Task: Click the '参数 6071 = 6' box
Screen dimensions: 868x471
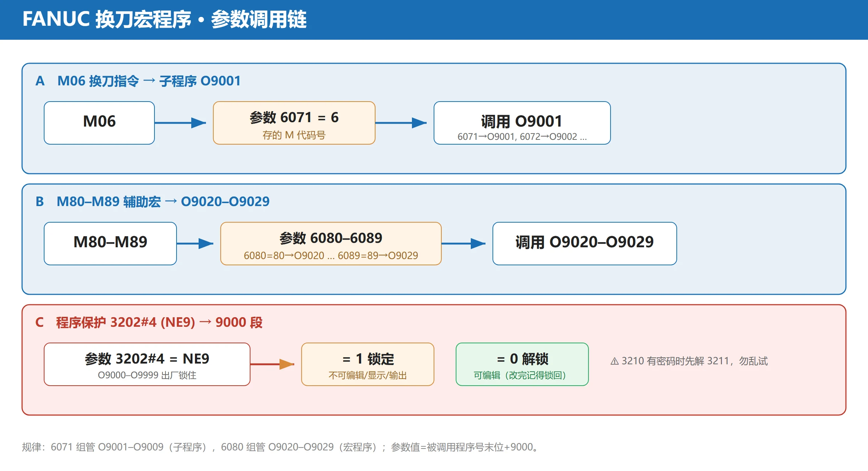Action: tap(294, 123)
